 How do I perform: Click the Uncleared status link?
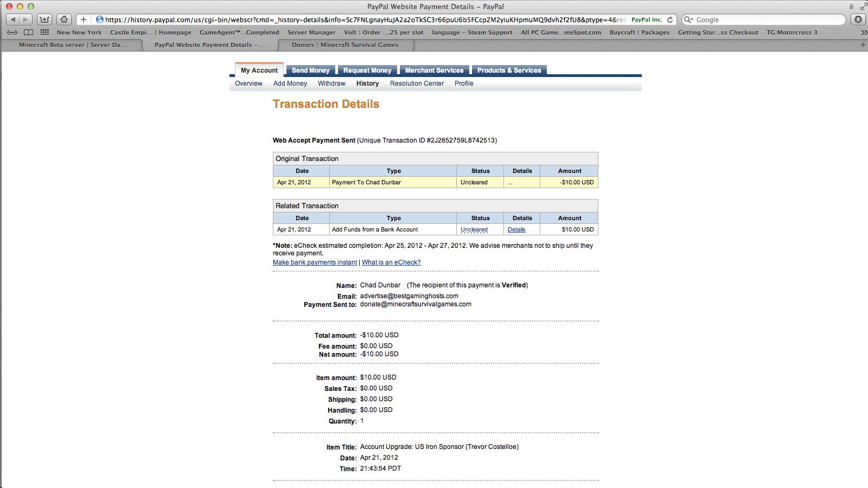click(474, 230)
